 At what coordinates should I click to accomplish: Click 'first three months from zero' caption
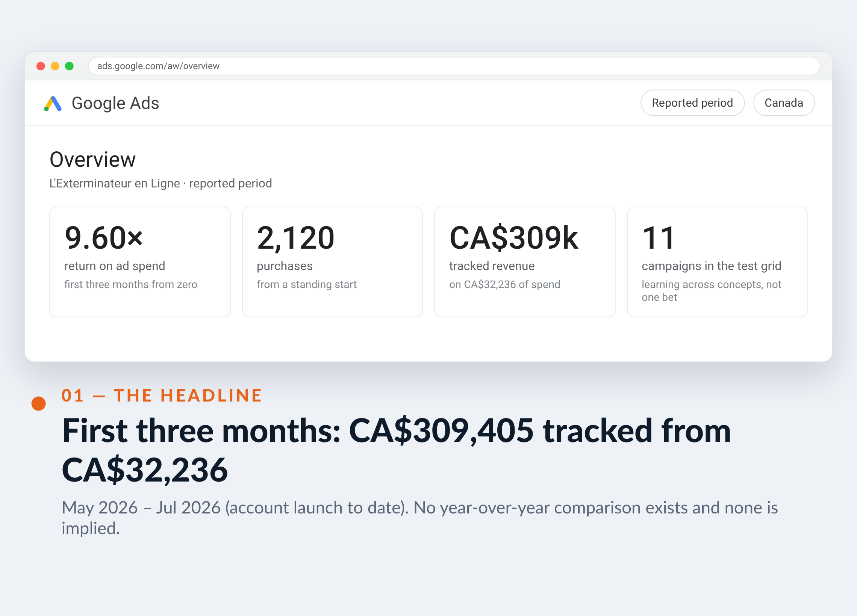click(131, 284)
